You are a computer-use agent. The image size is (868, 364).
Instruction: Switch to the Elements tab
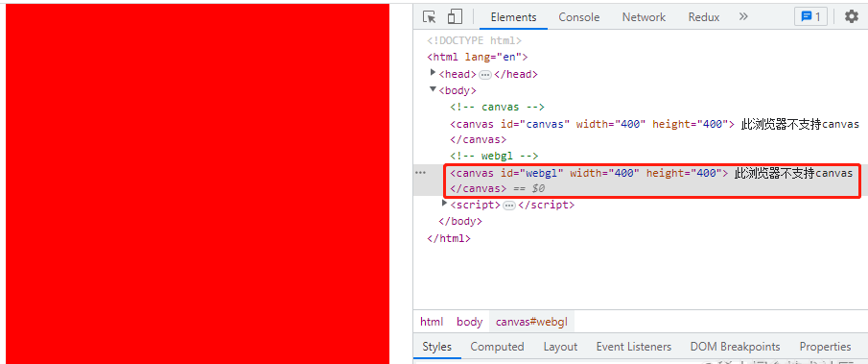click(x=514, y=17)
